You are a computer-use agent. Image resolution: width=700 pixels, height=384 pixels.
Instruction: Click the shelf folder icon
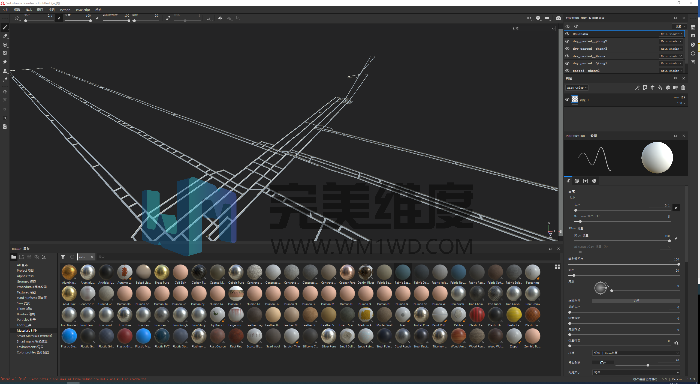click(14, 257)
